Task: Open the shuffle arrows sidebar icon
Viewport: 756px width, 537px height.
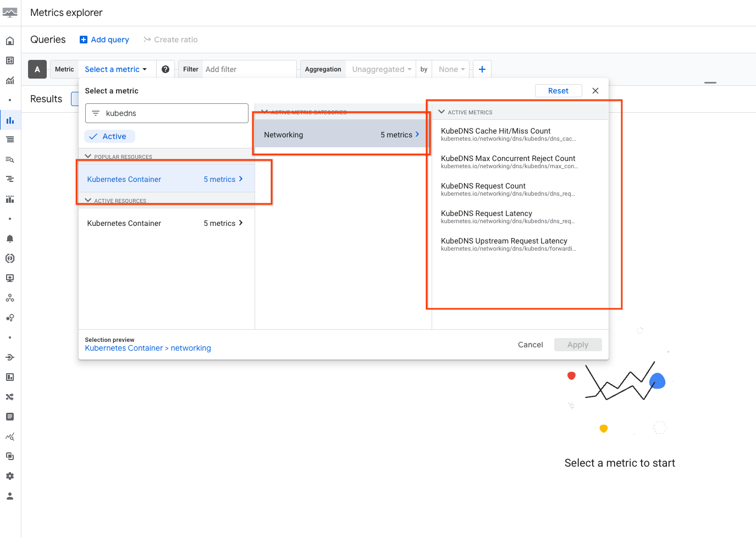Action: (10, 397)
